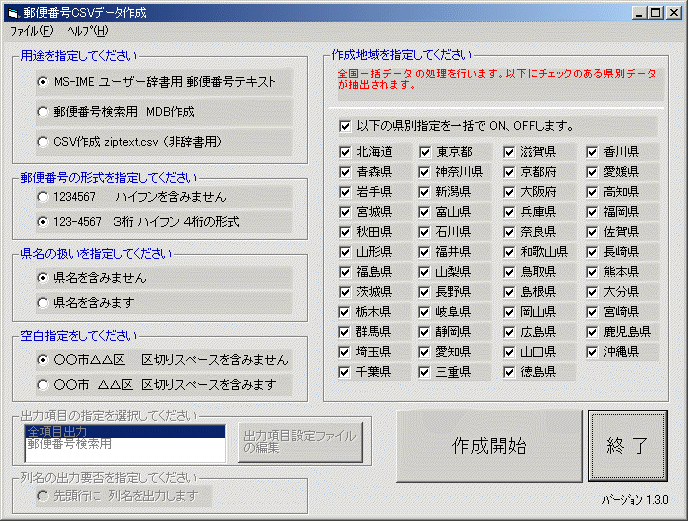This screenshot has width=688, height=521.
Task: Select MS-IME ユーザー辞書用 郵便番号テキスト option
Action: click(43, 81)
